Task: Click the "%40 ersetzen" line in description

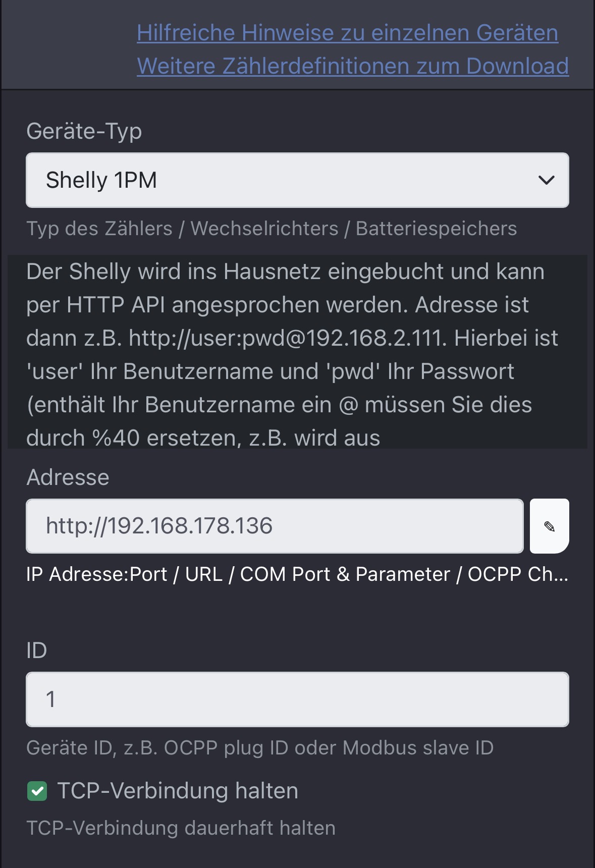Action: tap(203, 438)
